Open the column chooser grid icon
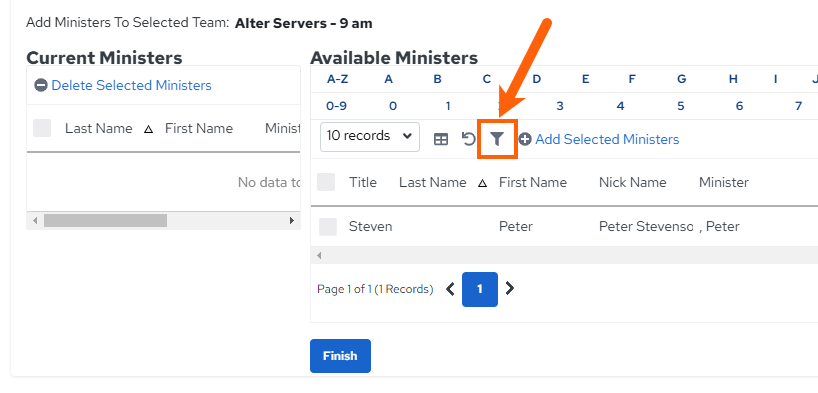The height and width of the screenshot is (393, 818). 441,139
